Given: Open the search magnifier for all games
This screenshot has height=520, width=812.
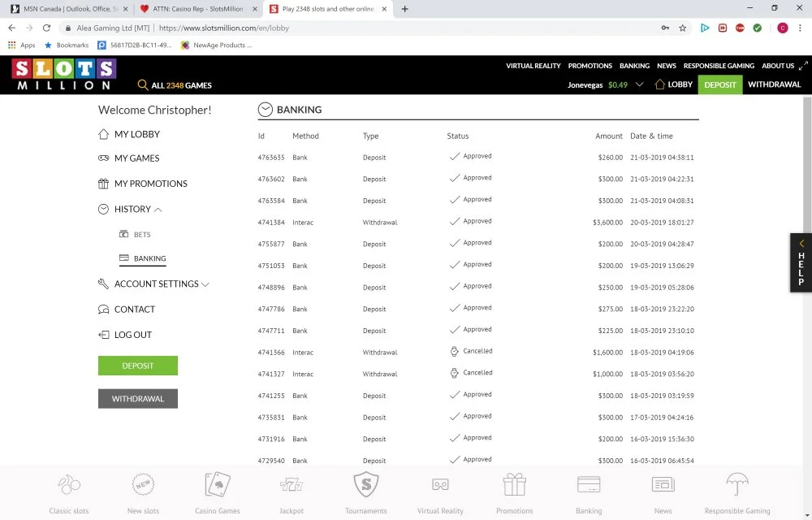Looking at the screenshot, I should pyautogui.click(x=142, y=85).
